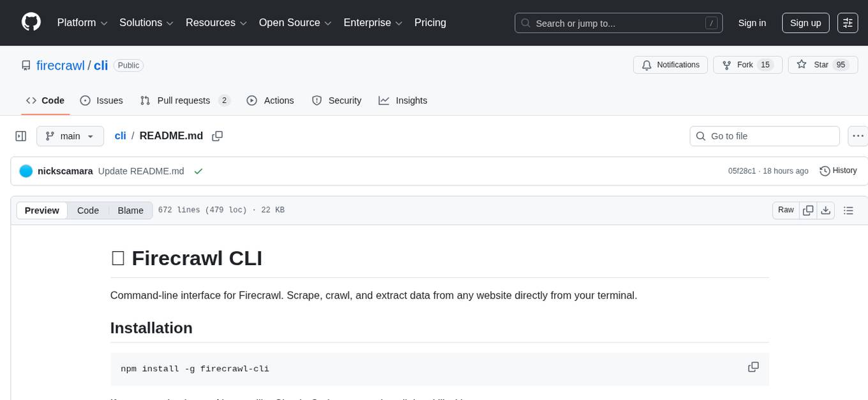Viewport: 868px width, 400px height.
Task: Sign up for a GitHub account
Action: tap(805, 22)
